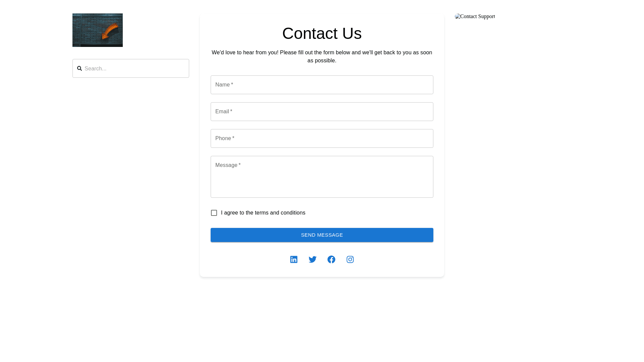The image size is (644, 362).
Task: Click the Contact Support image
Action: pyautogui.click(x=475, y=16)
